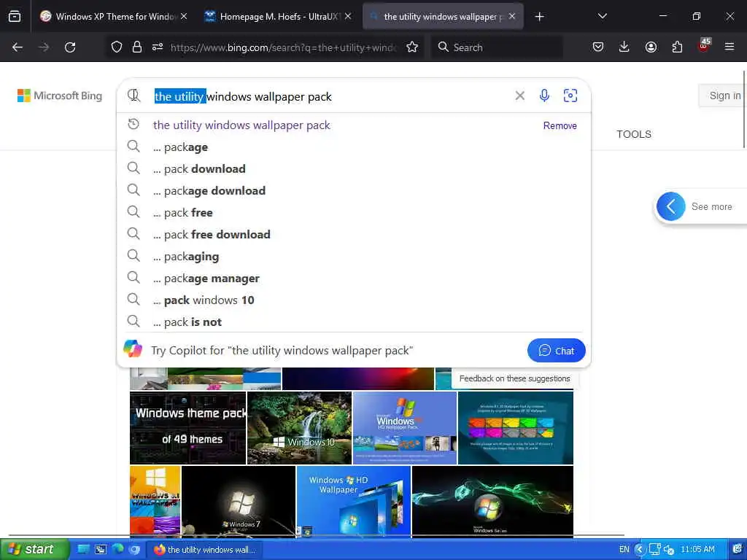Go back with the browser back arrow
This screenshot has height=560, width=747.
[x=18, y=47]
